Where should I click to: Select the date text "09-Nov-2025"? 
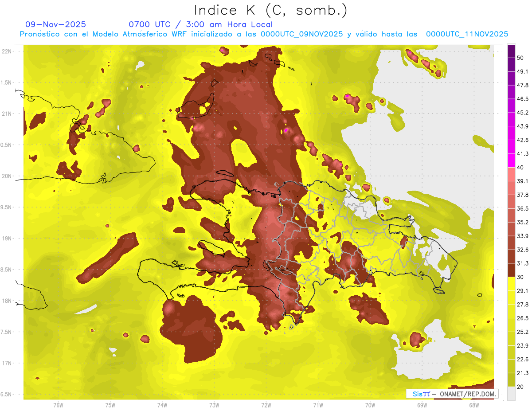pos(56,24)
